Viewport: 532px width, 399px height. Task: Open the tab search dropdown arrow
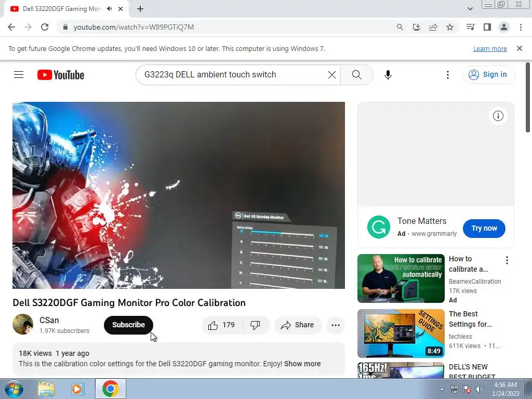coord(470,9)
